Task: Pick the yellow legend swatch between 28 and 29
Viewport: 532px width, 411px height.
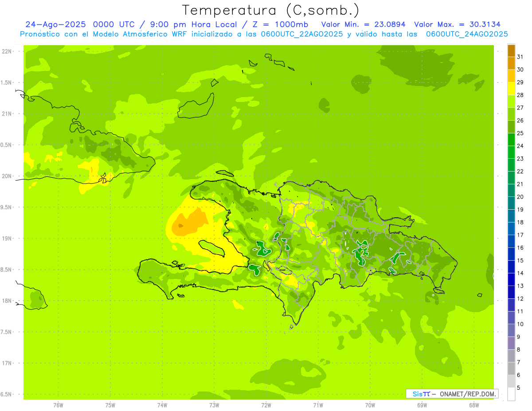Action: click(x=511, y=89)
